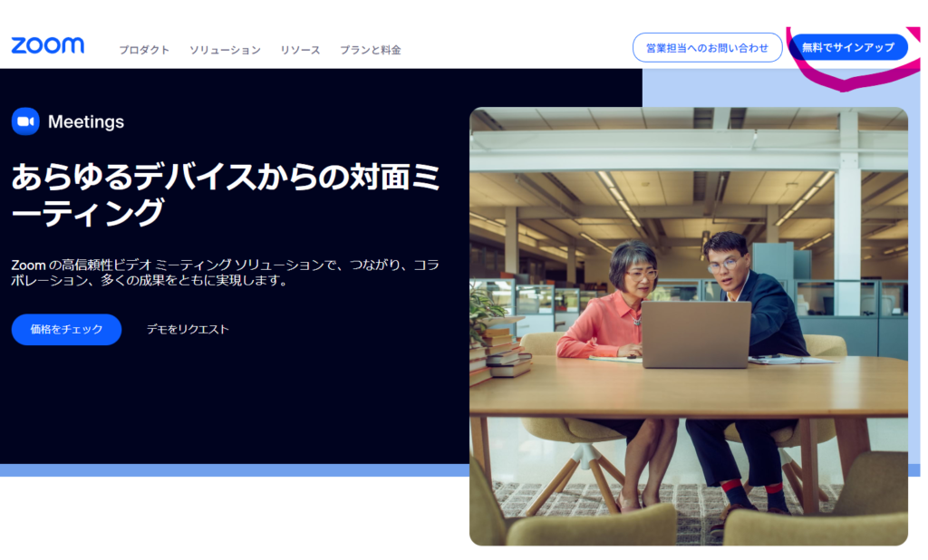The height and width of the screenshot is (560, 928).
Task: Click the Meetings product label text
Action: (x=86, y=121)
